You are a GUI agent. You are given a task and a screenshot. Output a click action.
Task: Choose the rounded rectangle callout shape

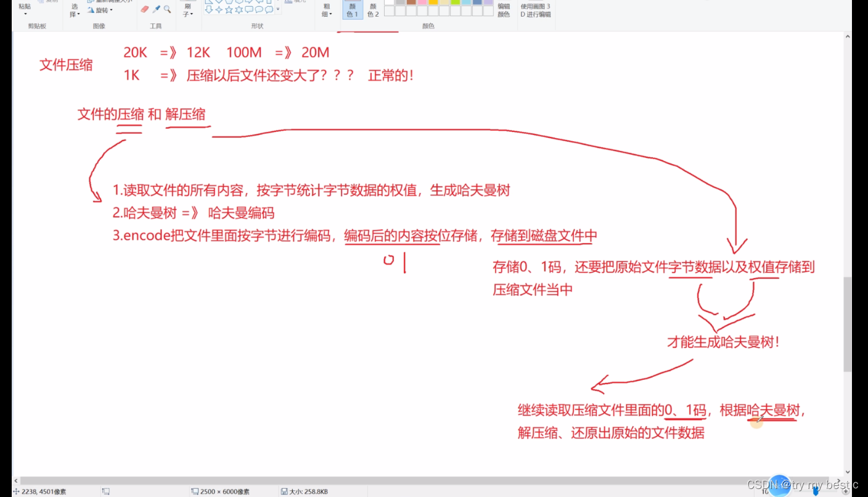pyautogui.click(x=248, y=9)
